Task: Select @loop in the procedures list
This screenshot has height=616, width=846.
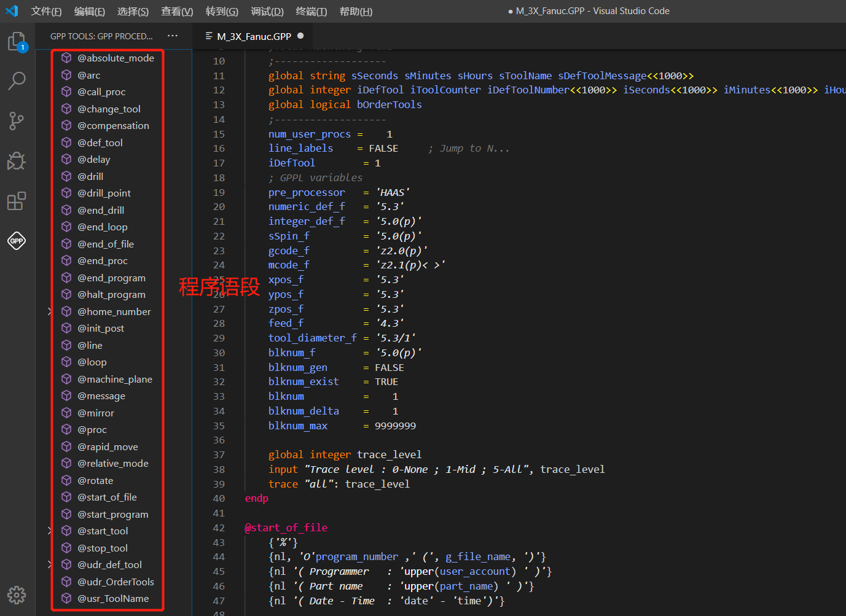Action: tap(92, 362)
